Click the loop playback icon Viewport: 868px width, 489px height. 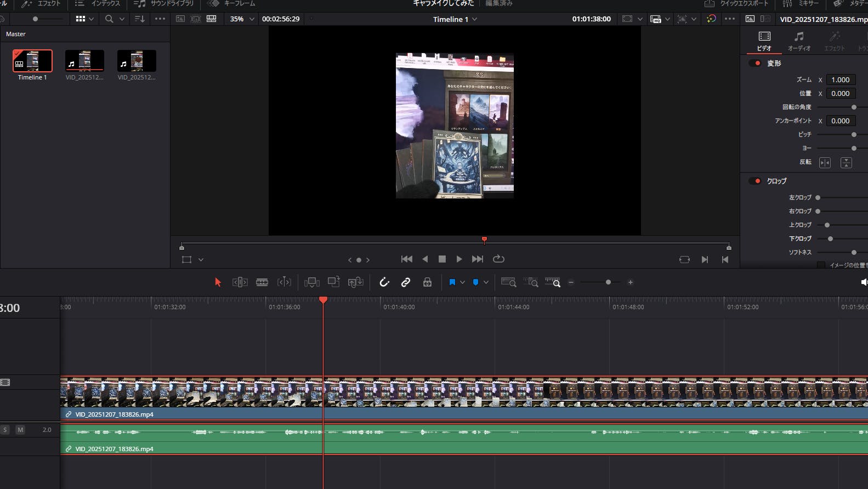pyautogui.click(x=498, y=259)
